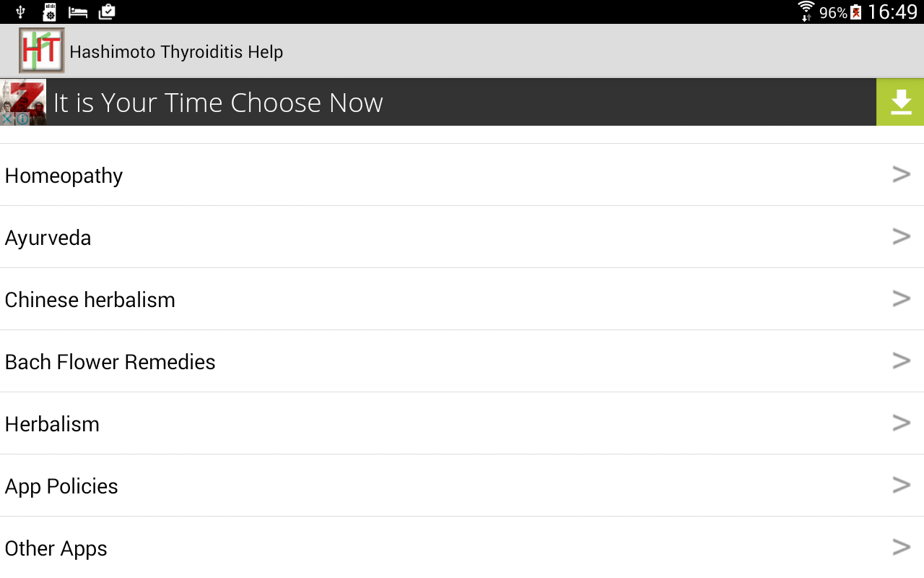Tap the USB notification icon

pyautogui.click(x=20, y=12)
